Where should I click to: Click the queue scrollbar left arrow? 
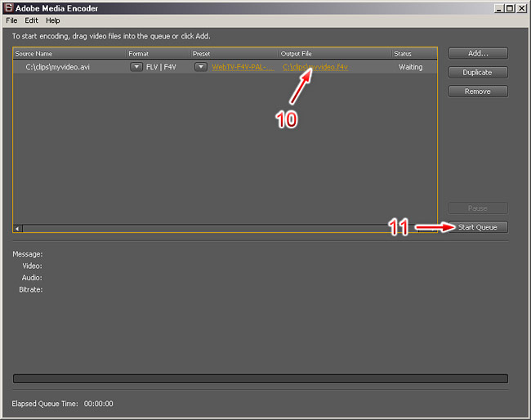click(18, 229)
